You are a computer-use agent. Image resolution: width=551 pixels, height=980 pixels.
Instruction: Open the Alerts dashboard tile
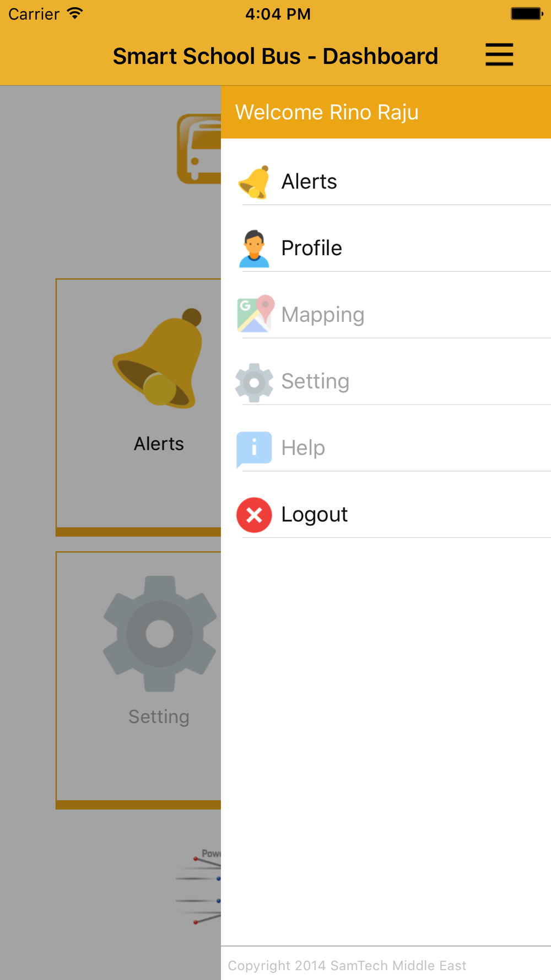[138, 407]
